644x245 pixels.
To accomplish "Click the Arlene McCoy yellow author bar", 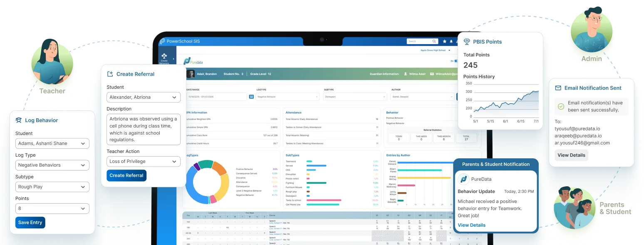I will [424, 177].
